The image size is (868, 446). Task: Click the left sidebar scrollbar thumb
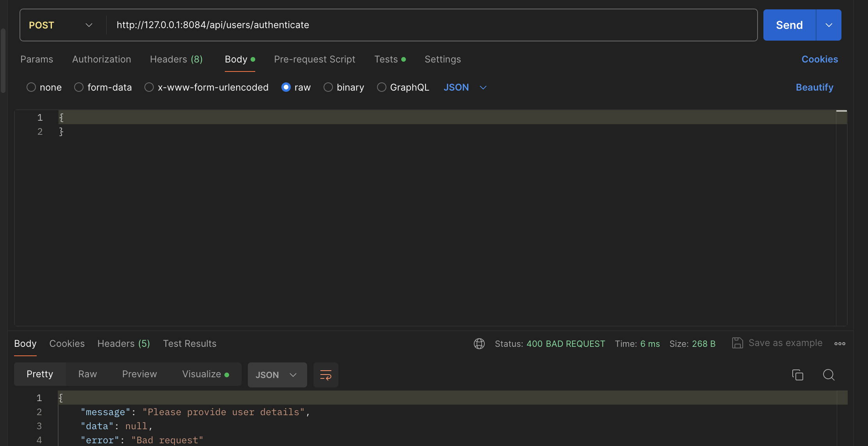coord(3,61)
